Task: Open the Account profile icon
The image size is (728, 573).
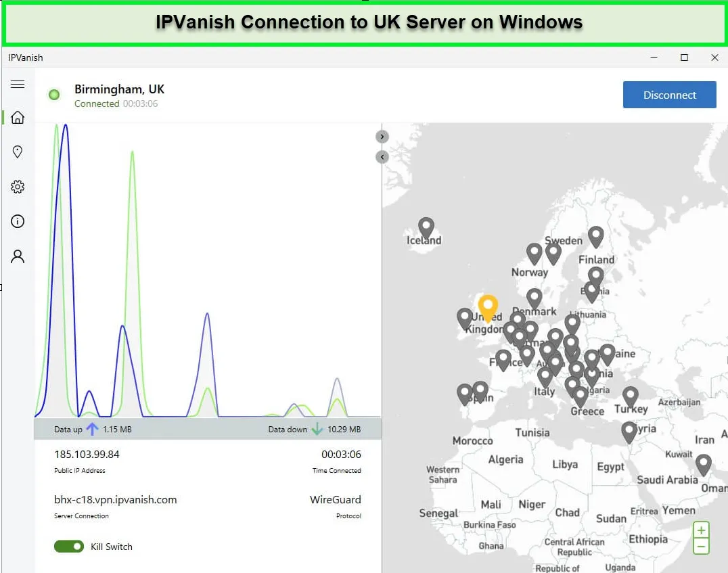Action: (x=18, y=256)
